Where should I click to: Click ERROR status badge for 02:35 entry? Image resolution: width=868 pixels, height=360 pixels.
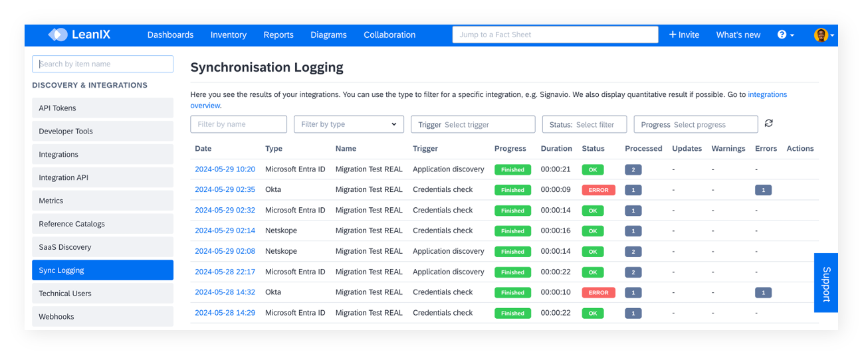pos(599,190)
